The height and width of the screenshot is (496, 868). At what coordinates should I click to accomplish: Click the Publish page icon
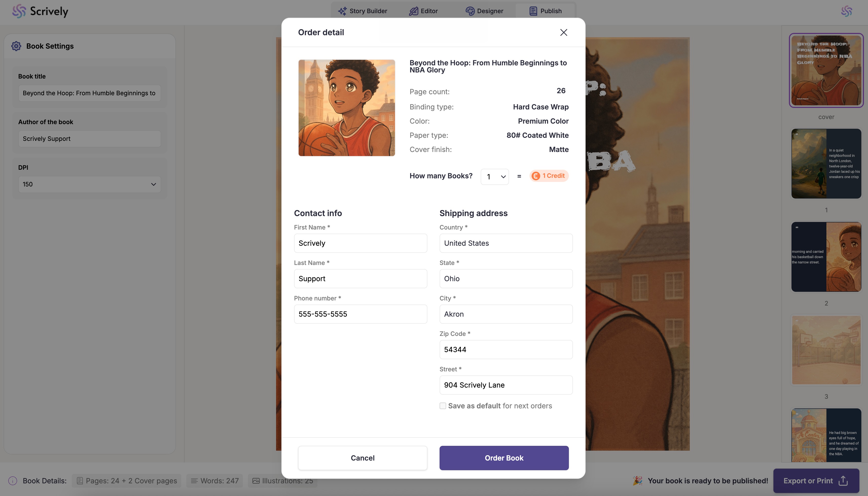(x=533, y=11)
